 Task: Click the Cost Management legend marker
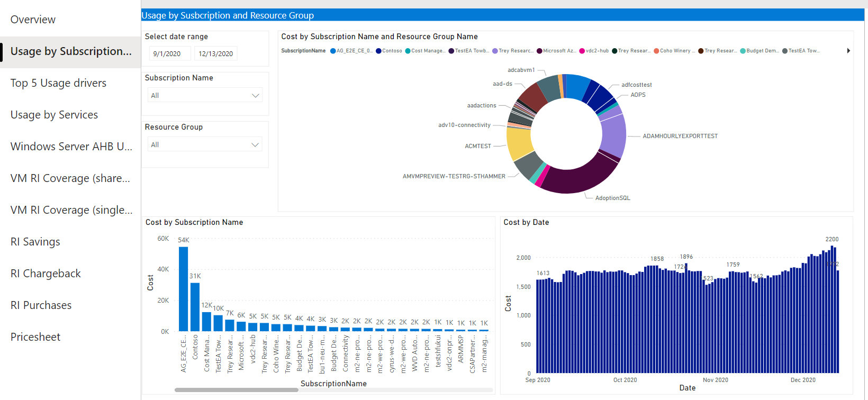click(x=408, y=51)
